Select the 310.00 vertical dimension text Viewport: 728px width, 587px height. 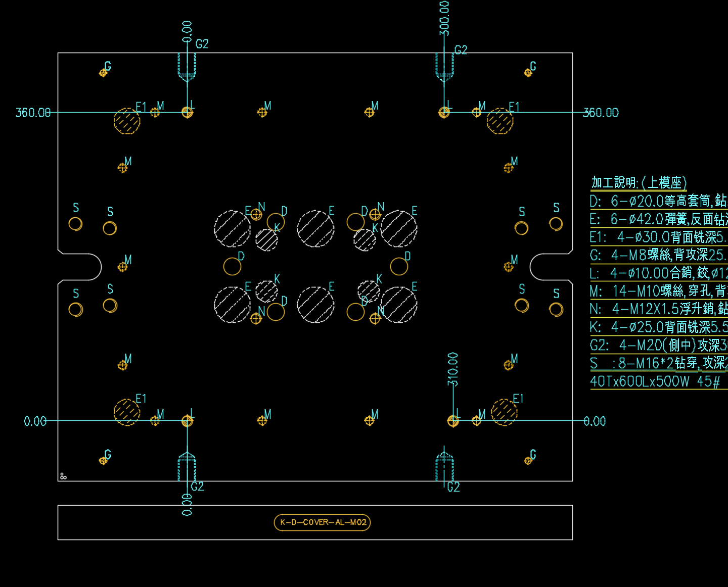pyautogui.click(x=453, y=369)
